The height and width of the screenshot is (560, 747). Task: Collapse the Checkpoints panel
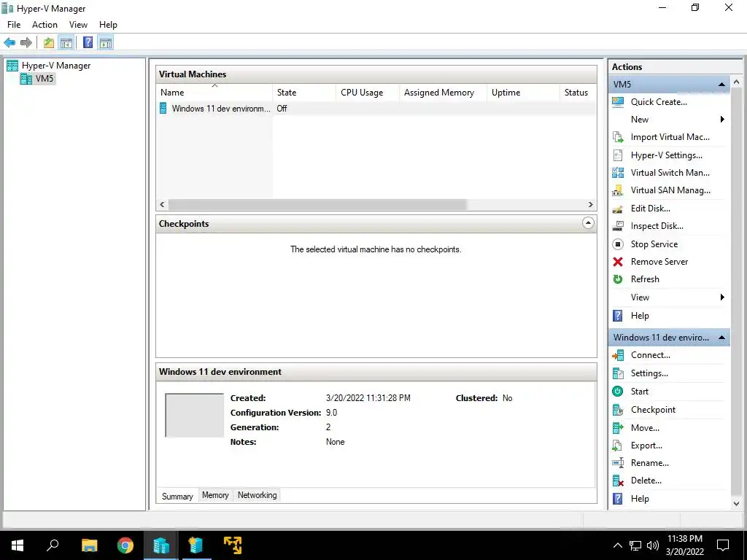589,223
